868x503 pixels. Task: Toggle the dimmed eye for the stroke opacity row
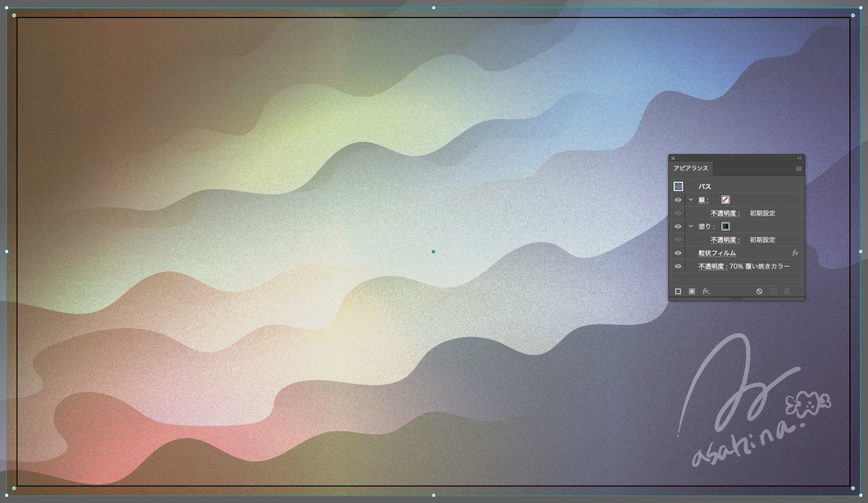pyautogui.click(x=678, y=214)
